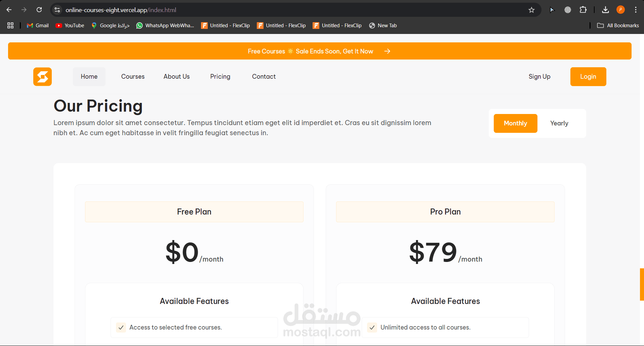Click 'Unlimited access to all courses.' text
Image resolution: width=644 pixels, height=346 pixels.
click(426, 328)
